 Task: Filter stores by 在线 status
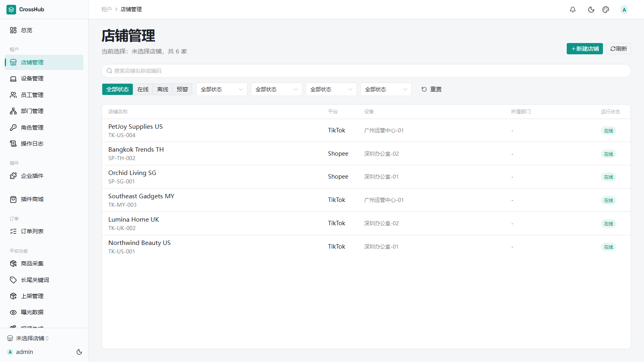click(143, 89)
